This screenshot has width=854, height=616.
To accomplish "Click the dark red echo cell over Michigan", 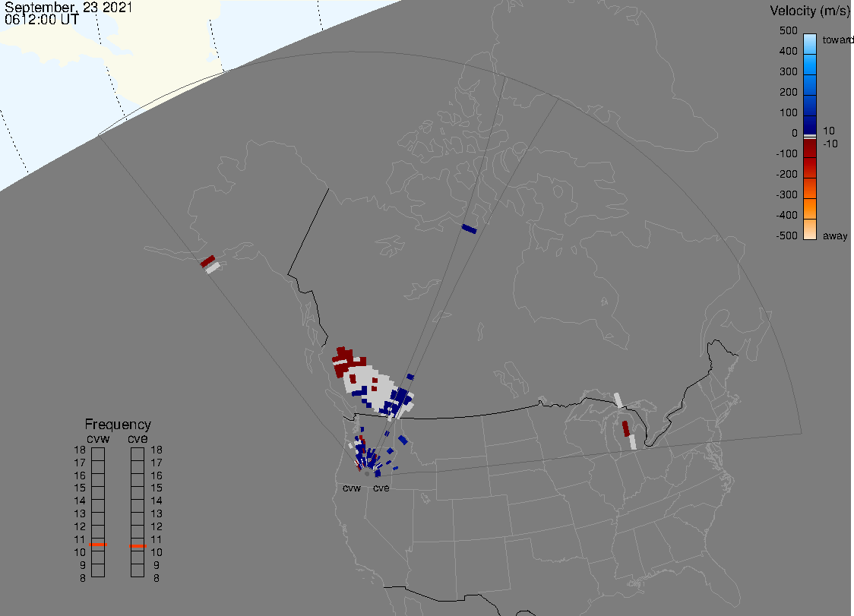I will pos(626,428).
